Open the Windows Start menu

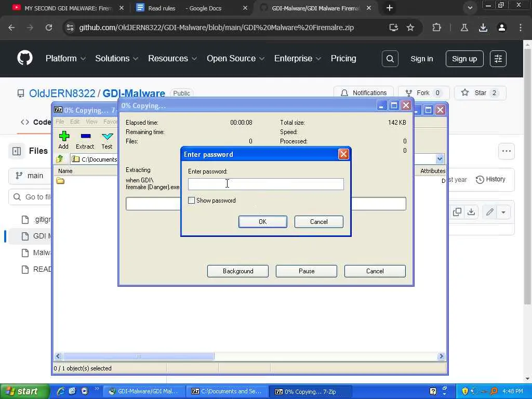point(24,392)
